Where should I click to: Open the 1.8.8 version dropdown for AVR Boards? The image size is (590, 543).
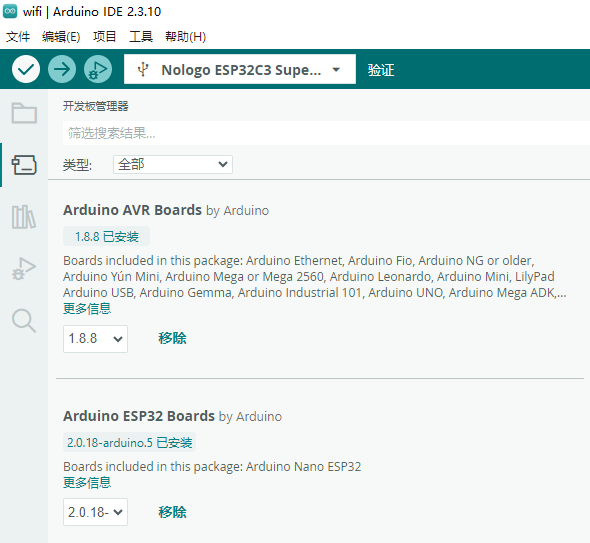(95, 339)
